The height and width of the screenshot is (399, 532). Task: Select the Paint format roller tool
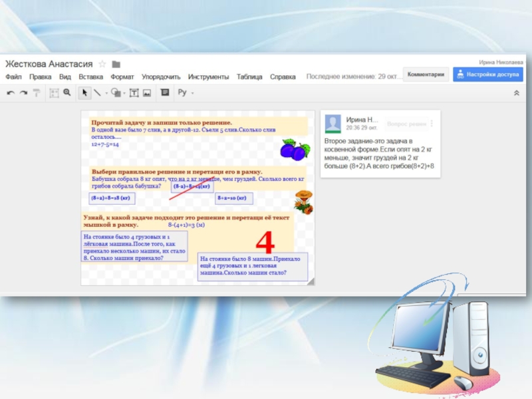pos(37,93)
